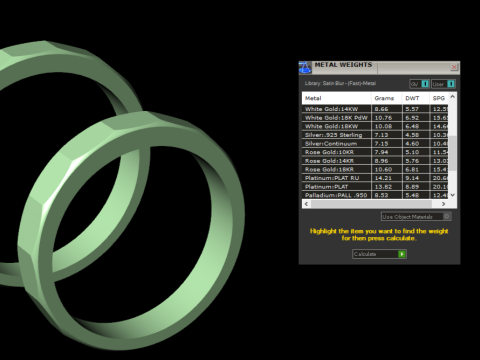The image size is (480, 360).
Task: Click the Calculate button
Action: pyautogui.click(x=379, y=254)
